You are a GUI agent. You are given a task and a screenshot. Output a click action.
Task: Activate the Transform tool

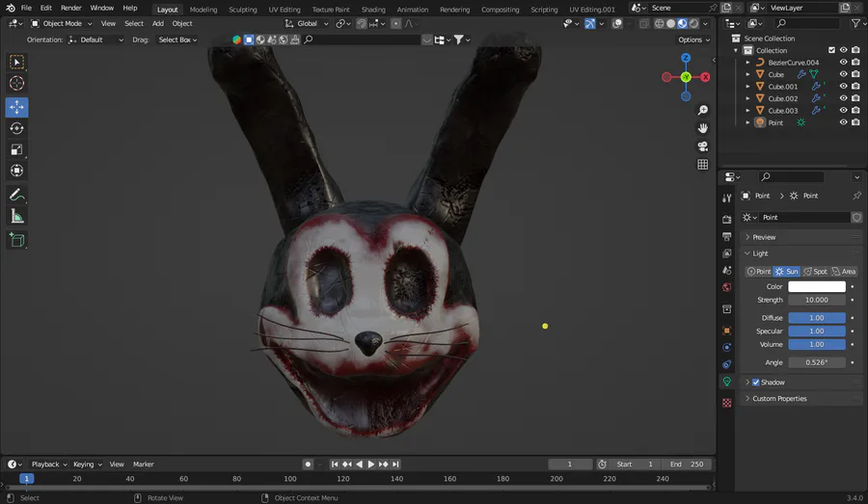16,171
